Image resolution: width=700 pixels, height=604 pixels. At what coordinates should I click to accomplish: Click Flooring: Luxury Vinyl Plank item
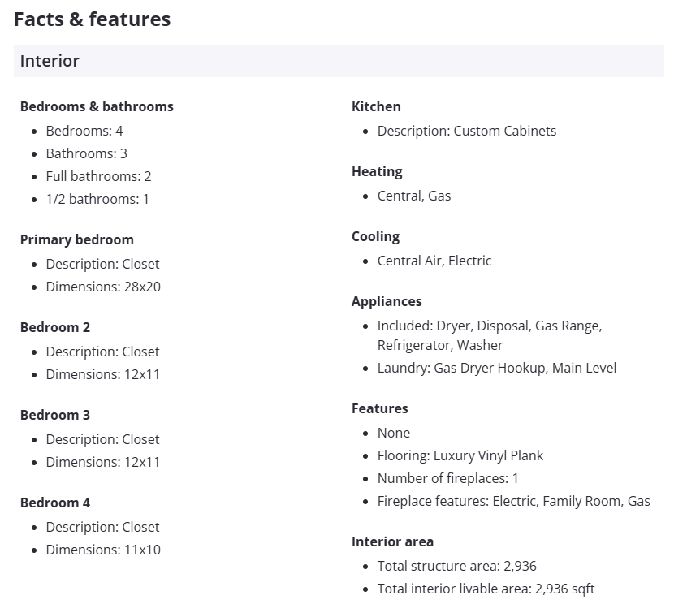click(460, 455)
